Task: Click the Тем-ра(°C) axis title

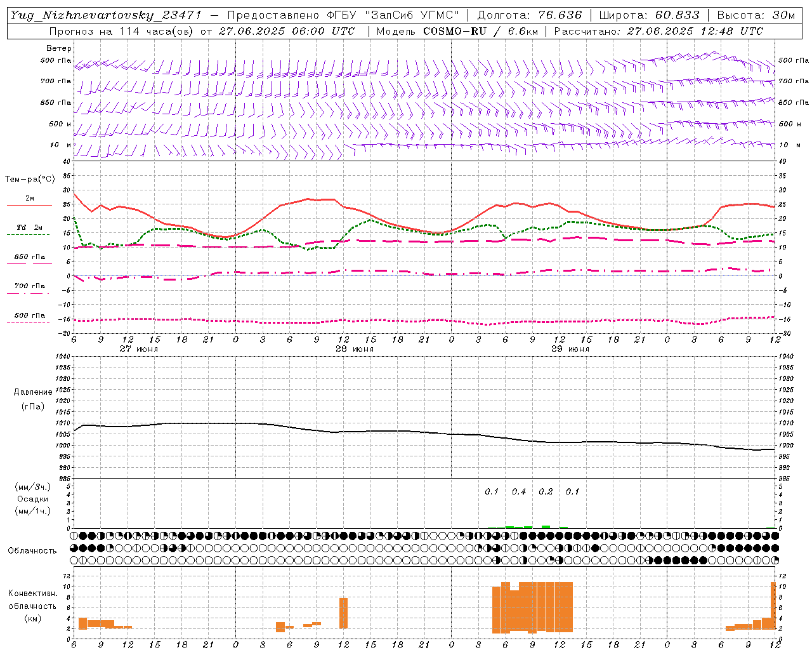Action: [30, 180]
